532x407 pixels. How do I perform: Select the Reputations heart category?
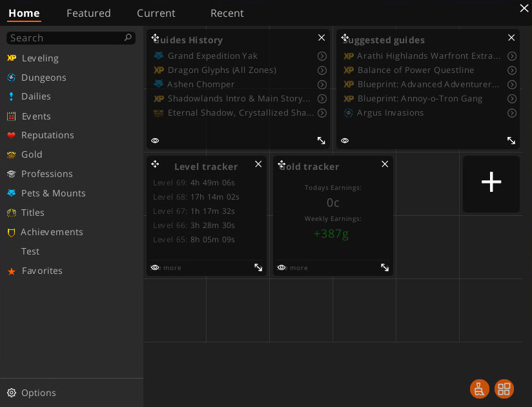click(x=41, y=135)
